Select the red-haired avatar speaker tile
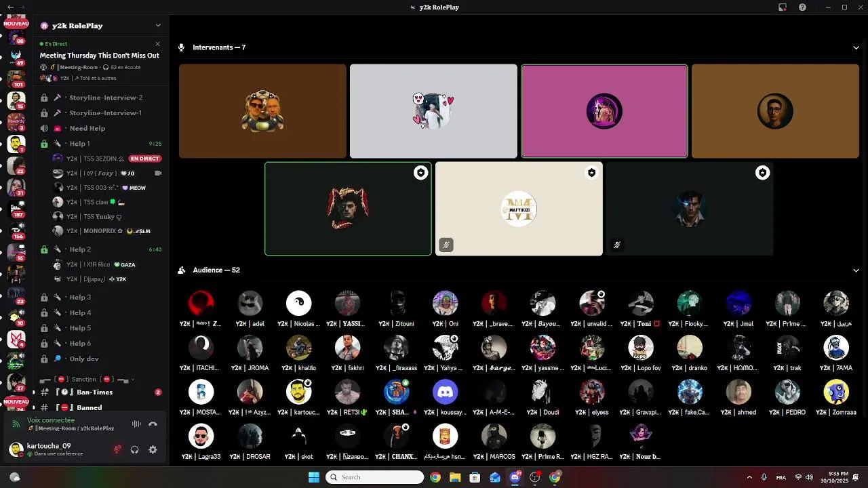Viewport: 868px width, 488px height. tap(348, 209)
